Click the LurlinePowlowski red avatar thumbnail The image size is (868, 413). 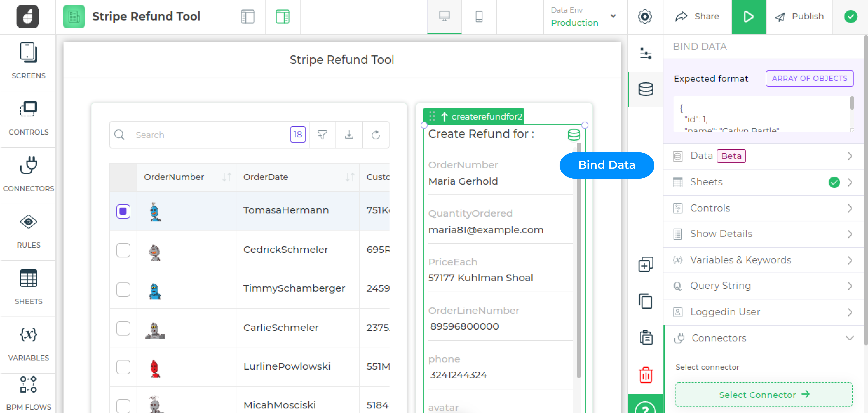[x=155, y=368]
